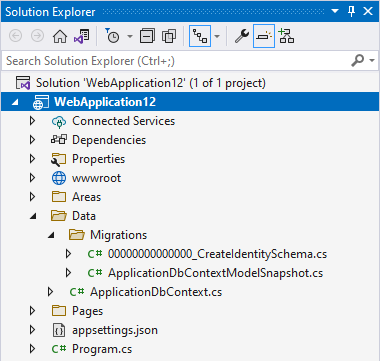Select the Solution 'WebApplication12' node
380x361 pixels.
coord(151,83)
